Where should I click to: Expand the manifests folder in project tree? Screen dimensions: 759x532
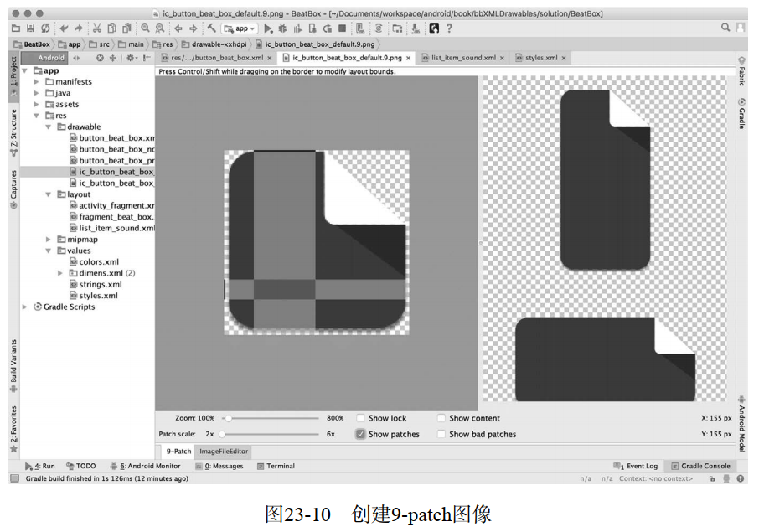coord(36,82)
